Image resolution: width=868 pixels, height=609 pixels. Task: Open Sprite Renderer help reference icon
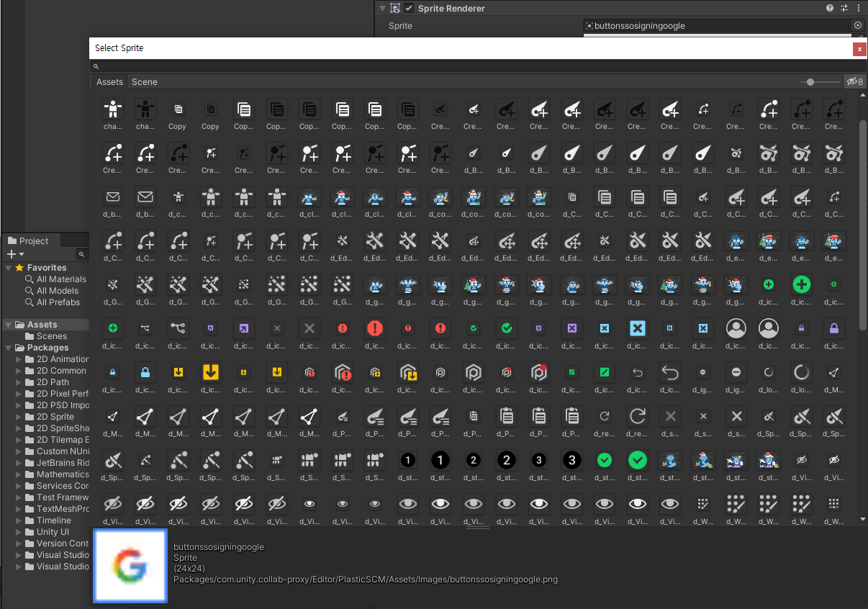click(x=830, y=8)
